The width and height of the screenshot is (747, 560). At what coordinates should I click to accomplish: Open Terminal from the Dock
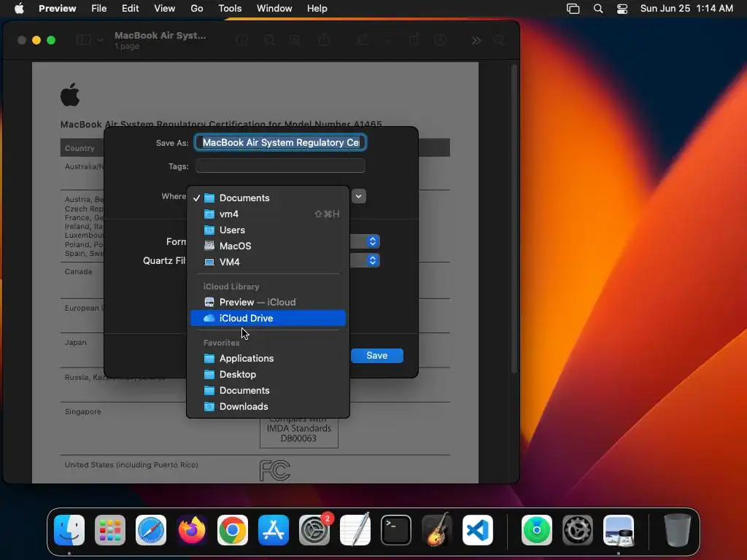pos(396,530)
